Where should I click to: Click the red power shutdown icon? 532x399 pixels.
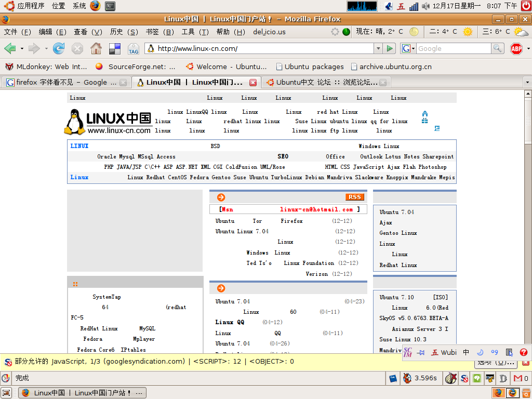[526, 6]
